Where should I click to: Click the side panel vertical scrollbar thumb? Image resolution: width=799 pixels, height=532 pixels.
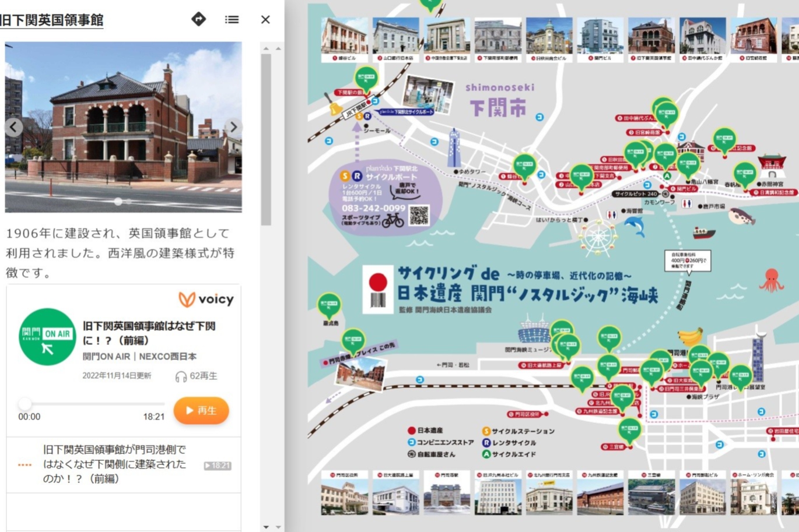[266, 139]
